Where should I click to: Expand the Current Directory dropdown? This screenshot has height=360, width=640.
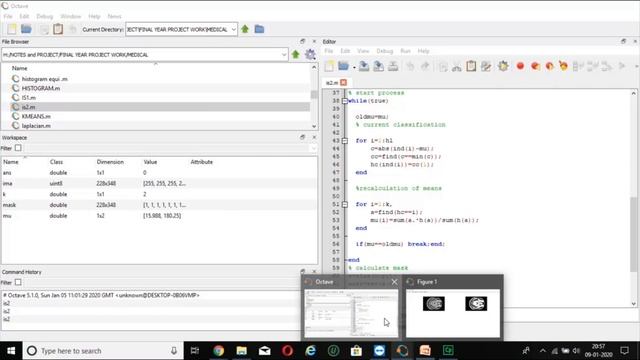click(x=233, y=29)
